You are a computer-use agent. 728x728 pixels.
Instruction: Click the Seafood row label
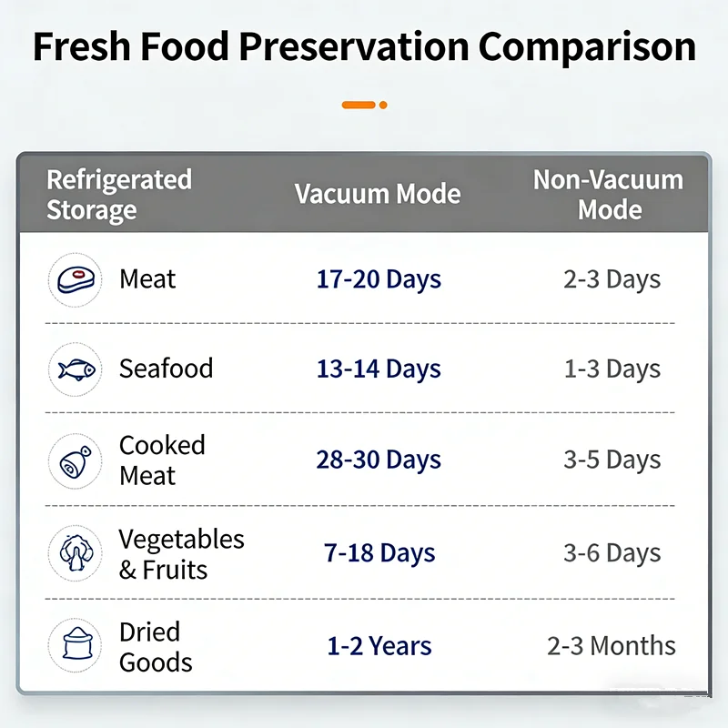167,369
